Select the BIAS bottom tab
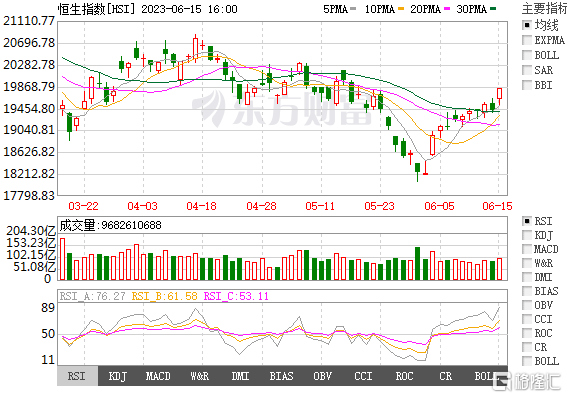 pyautogui.click(x=281, y=376)
